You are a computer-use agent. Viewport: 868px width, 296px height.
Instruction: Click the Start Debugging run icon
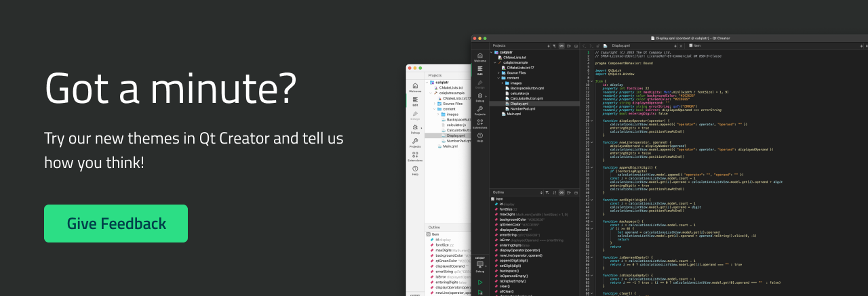click(x=480, y=292)
